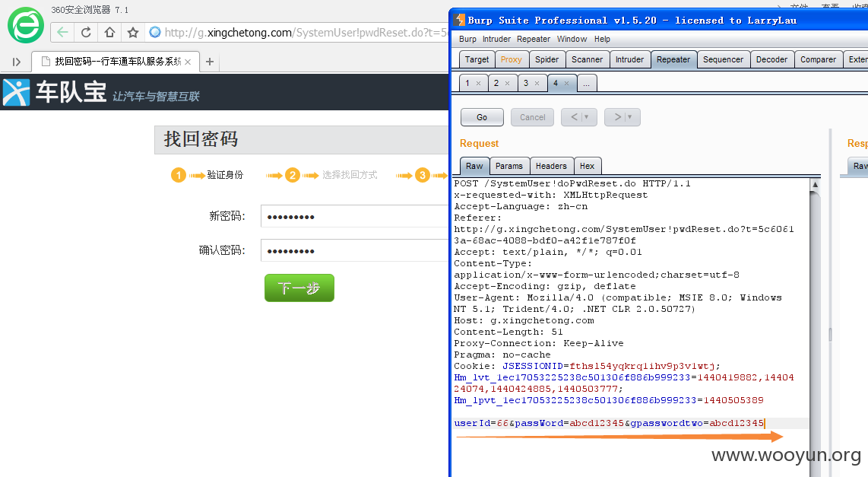The width and height of the screenshot is (868, 477).
Task: Toggle the browser sidebar panel icon
Action: tap(16, 62)
